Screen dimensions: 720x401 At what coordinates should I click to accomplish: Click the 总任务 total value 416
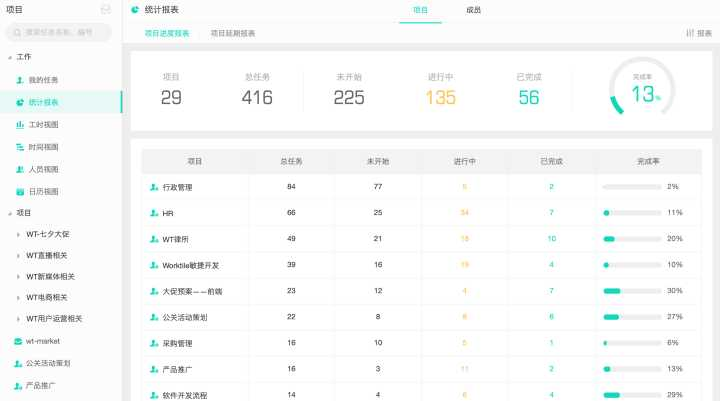[257, 97]
